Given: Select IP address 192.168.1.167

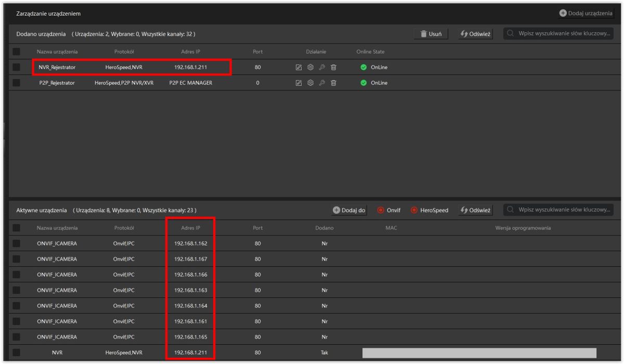Looking at the screenshot, I should (191, 259).
